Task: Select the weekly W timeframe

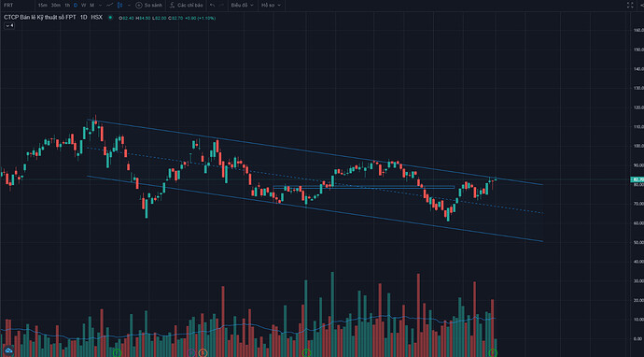Action: click(83, 6)
